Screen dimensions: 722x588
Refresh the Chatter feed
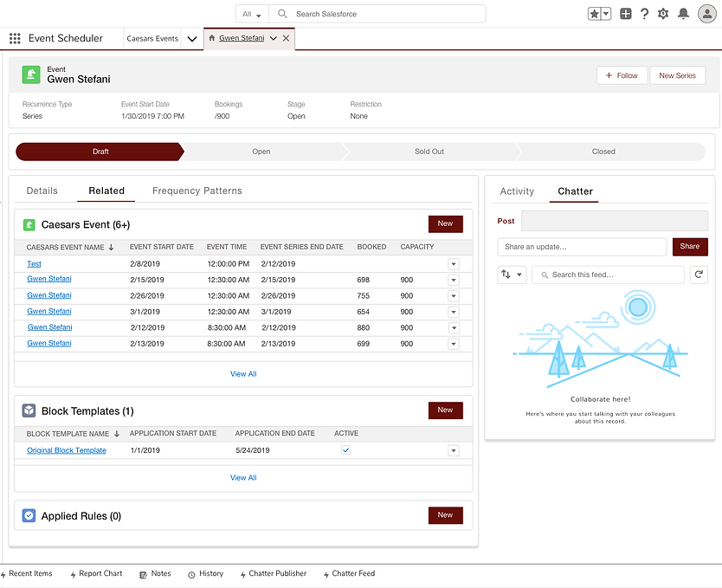(x=699, y=275)
